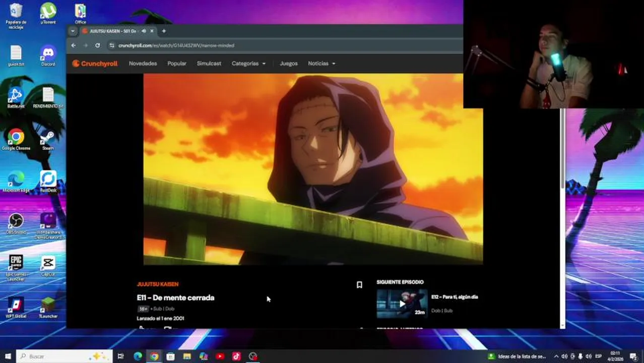Open the Simulcast menu item

point(209,64)
